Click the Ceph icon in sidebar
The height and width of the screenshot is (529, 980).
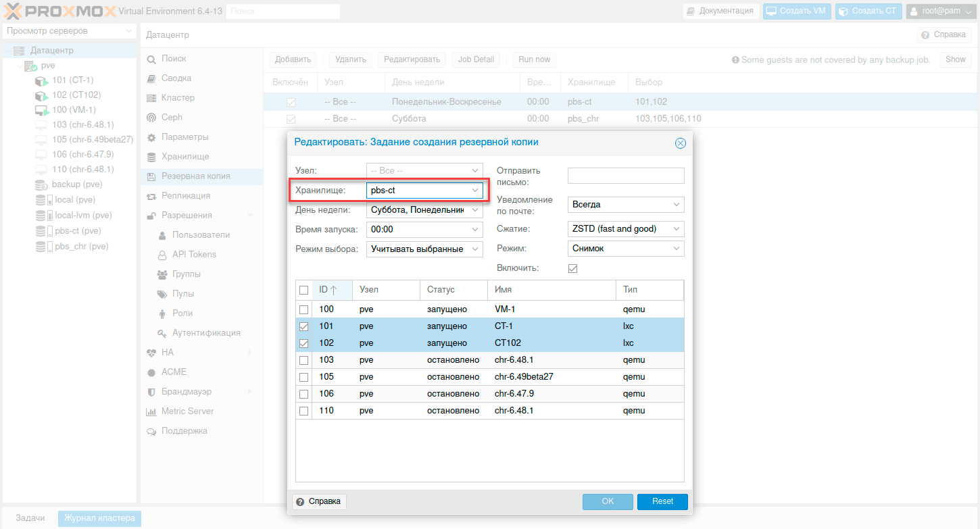[x=151, y=118]
